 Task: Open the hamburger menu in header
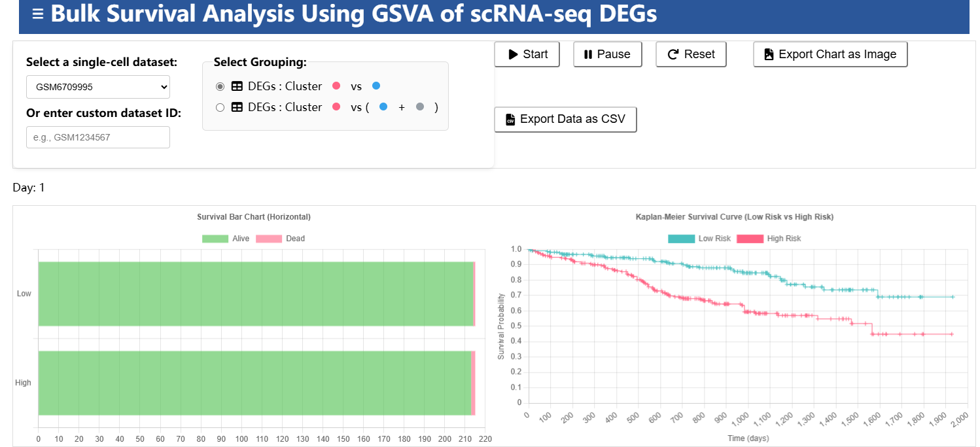[38, 14]
